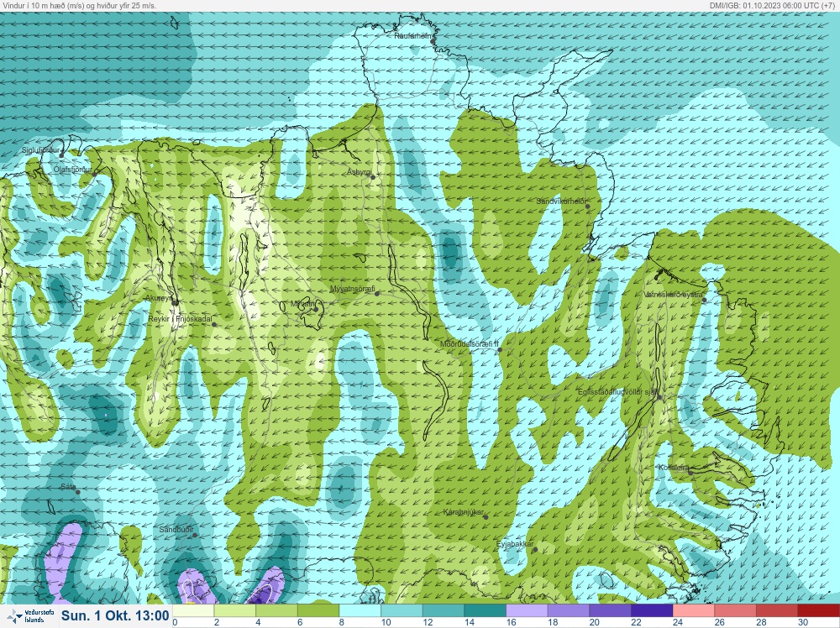Select the 10–12 m/s cyan legend swatch

tap(402, 610)
